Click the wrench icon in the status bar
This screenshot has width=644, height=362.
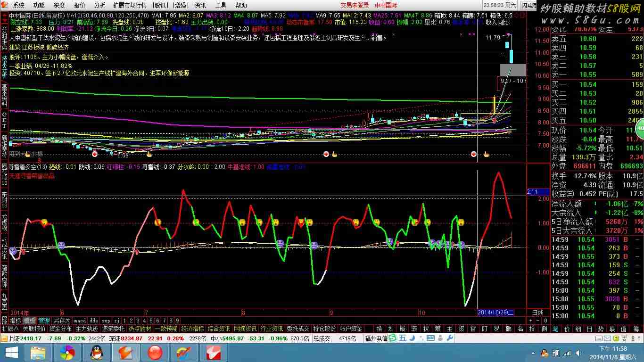[449, 337]
